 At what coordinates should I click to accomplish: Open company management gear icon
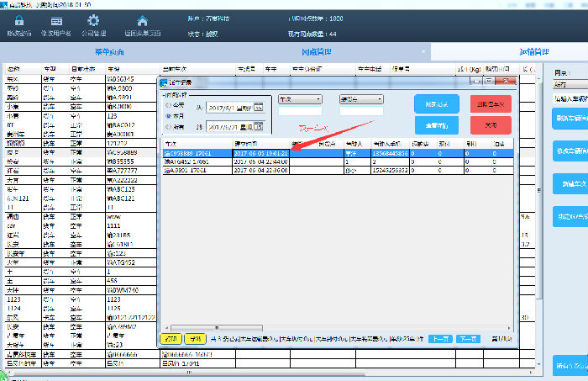[93, 20]
